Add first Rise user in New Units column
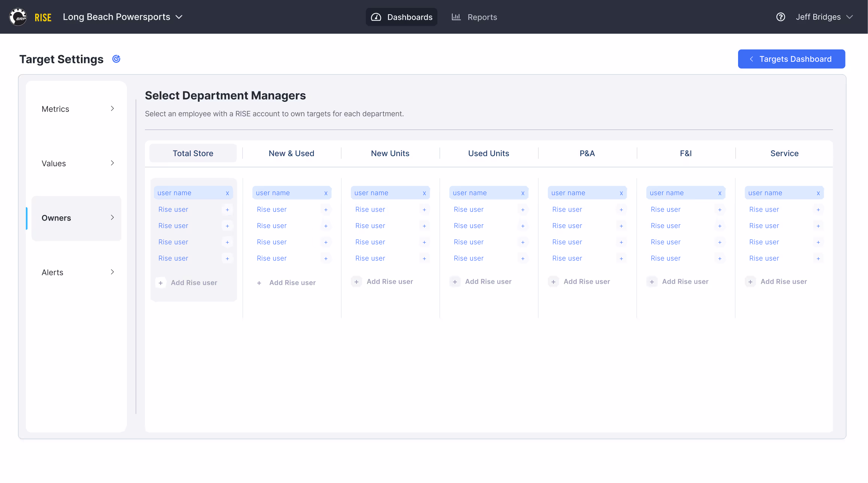This screenshot has width=868, height=483. (x=424, y=210)
